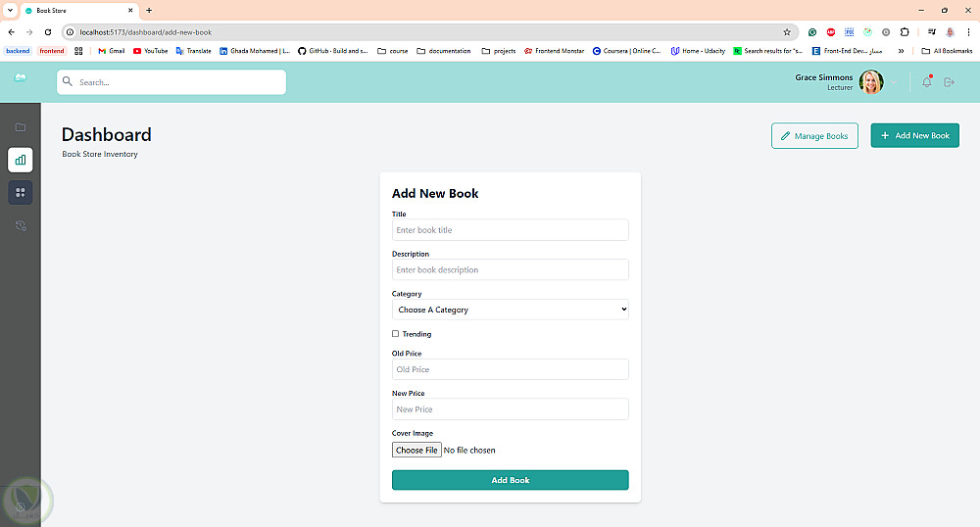This screenshot has height=527, width=980.
Task: Submit the form with Add Book button
Action: [x=510, y=480]
